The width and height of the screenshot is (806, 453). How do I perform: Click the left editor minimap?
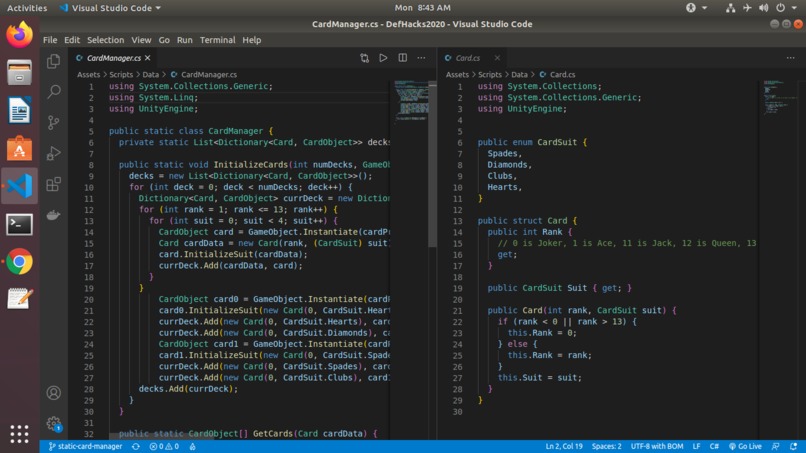[x=411, y=100]
